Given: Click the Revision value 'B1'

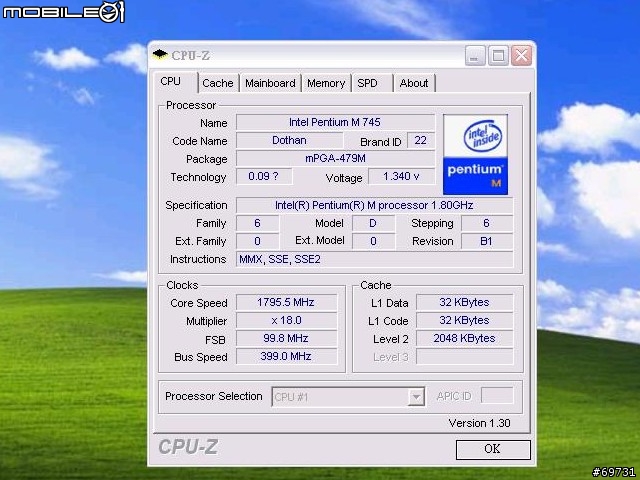Looking at the screenshot, I should click(487, 241).
